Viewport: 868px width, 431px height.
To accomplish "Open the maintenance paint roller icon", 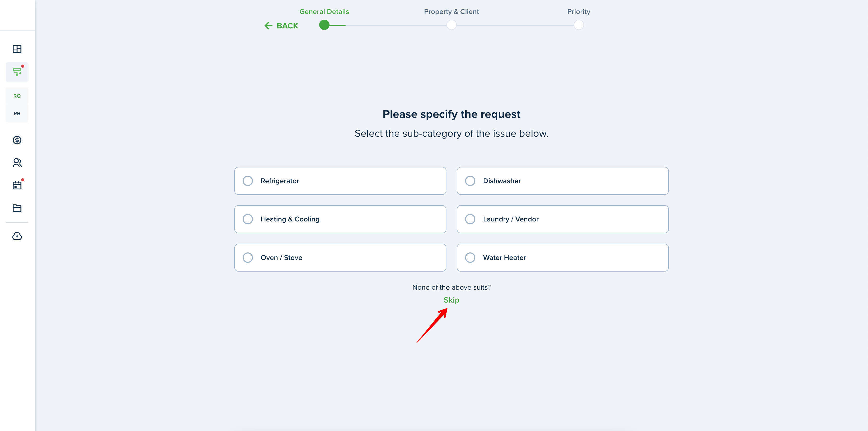I will click(17, 72).
